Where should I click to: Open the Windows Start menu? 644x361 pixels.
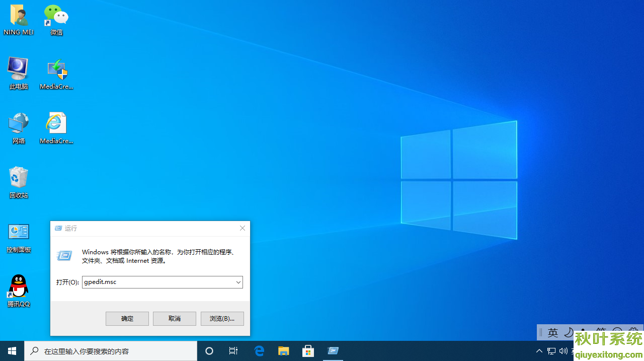(12, 351)
